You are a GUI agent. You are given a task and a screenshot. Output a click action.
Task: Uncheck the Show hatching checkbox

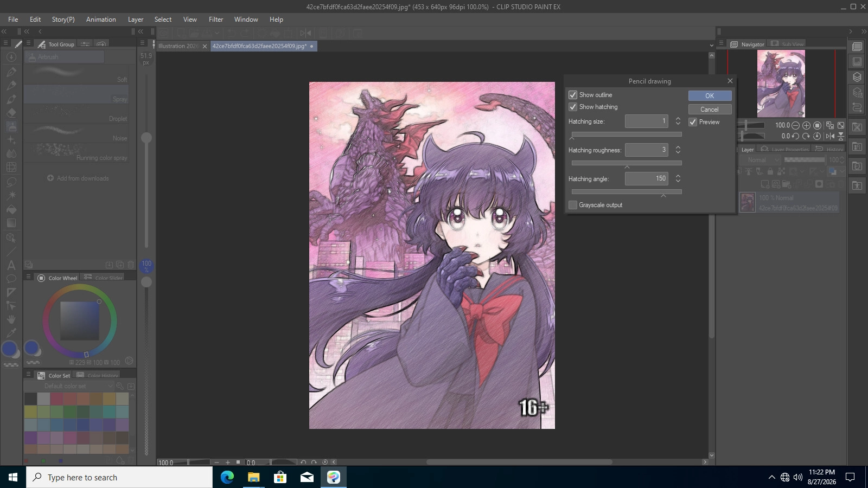(573, 107)
